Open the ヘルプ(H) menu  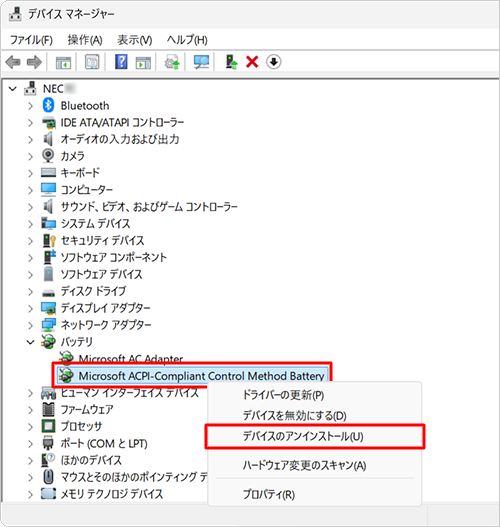pyautogui.click(x=187, y=40)
